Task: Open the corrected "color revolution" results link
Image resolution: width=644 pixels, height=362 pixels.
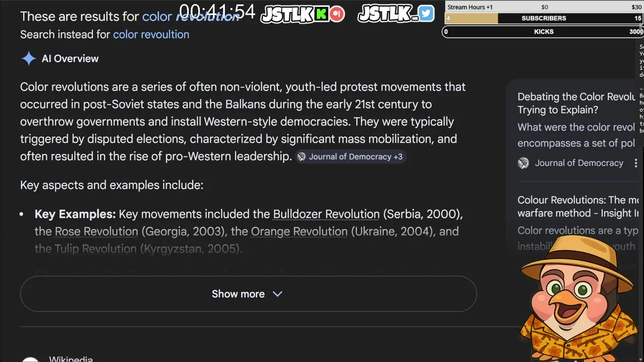Action: (191, 16)
